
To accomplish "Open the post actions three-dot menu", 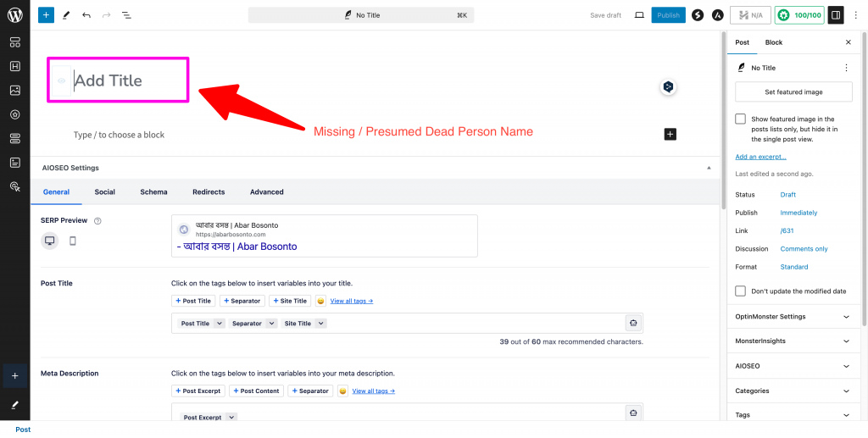I will click(845, 68).
